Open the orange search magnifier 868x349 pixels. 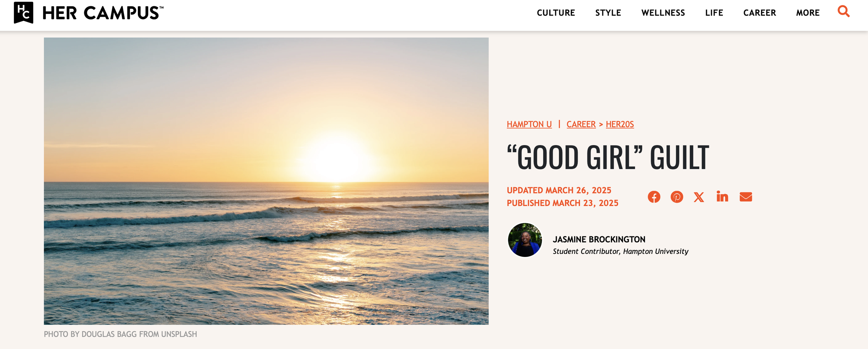(x=843, y=11)
